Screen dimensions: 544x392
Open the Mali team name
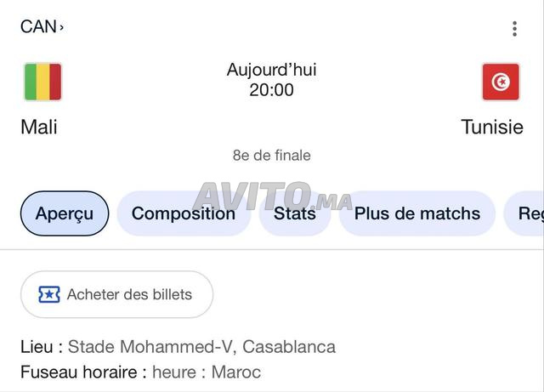39,128
